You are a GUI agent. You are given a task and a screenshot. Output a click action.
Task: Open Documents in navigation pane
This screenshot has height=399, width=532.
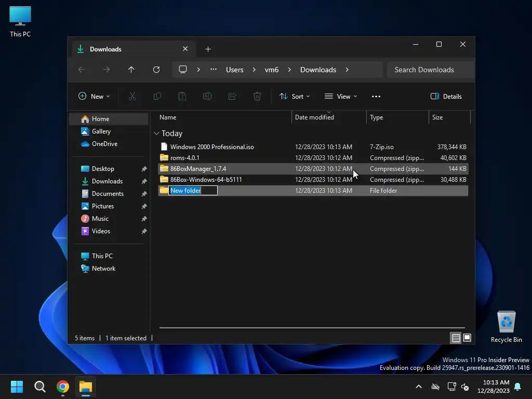click(109, 194)
